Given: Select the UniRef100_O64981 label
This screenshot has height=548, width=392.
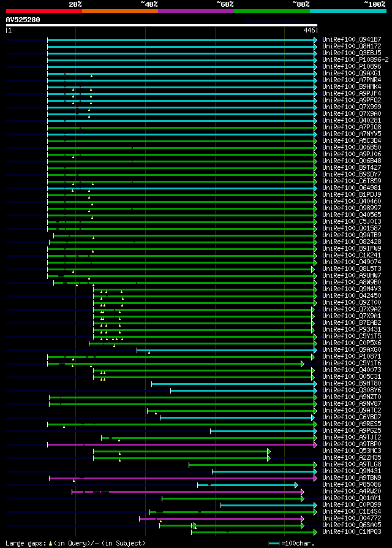Looking at the screenshot, I should click(x=352, y=188).
